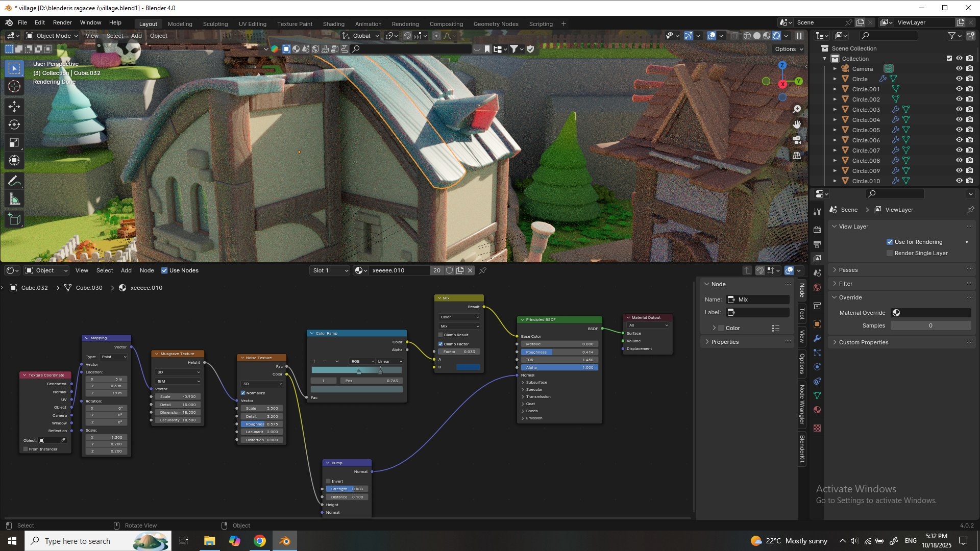Click the Options button in viewport header
The image size is (980, 551).
click(x=789, y=49)
